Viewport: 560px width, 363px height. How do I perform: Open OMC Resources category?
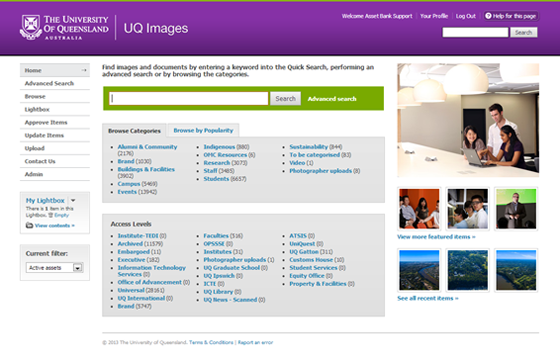[225, 155]
